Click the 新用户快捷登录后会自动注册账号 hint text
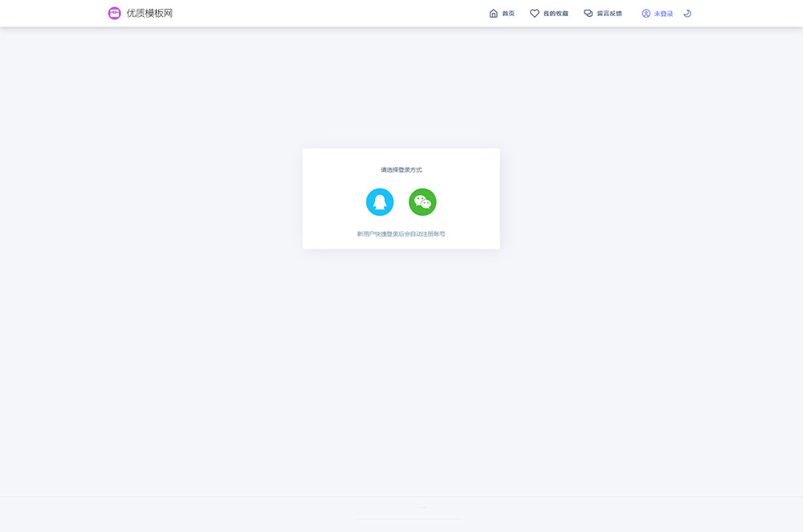Screen dimensions: 803x532 (401, 234)
